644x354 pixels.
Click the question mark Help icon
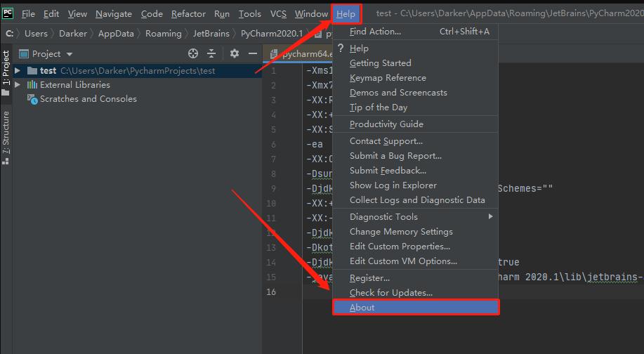pos(341,48)
